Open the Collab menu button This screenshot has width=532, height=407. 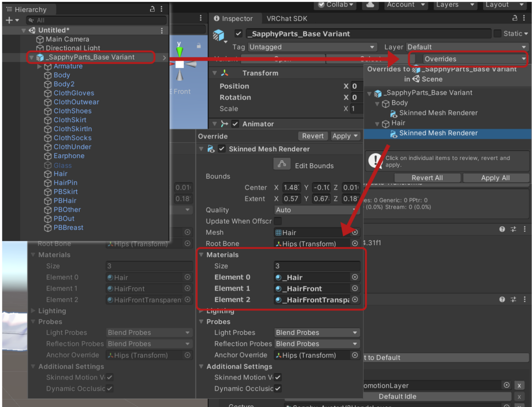[336, 4]
